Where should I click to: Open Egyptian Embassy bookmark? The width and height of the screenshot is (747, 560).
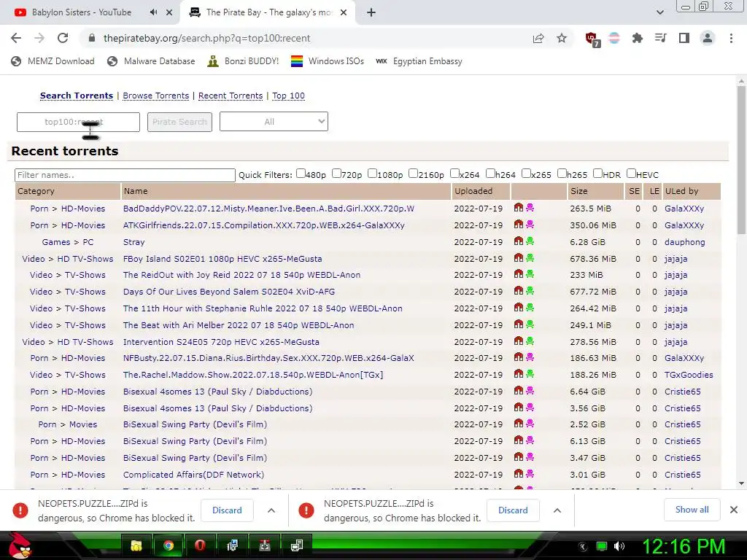pos(419,61)
